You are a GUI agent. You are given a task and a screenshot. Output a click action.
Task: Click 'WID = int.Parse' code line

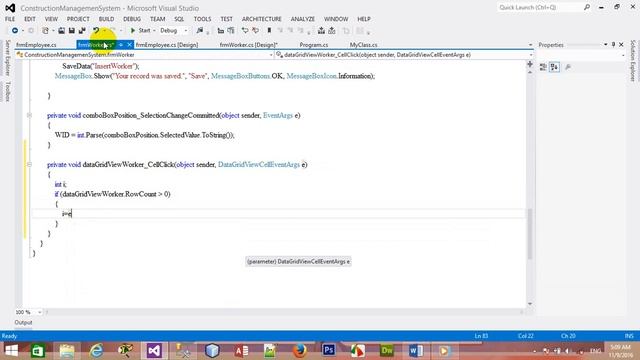click(144, 135)
